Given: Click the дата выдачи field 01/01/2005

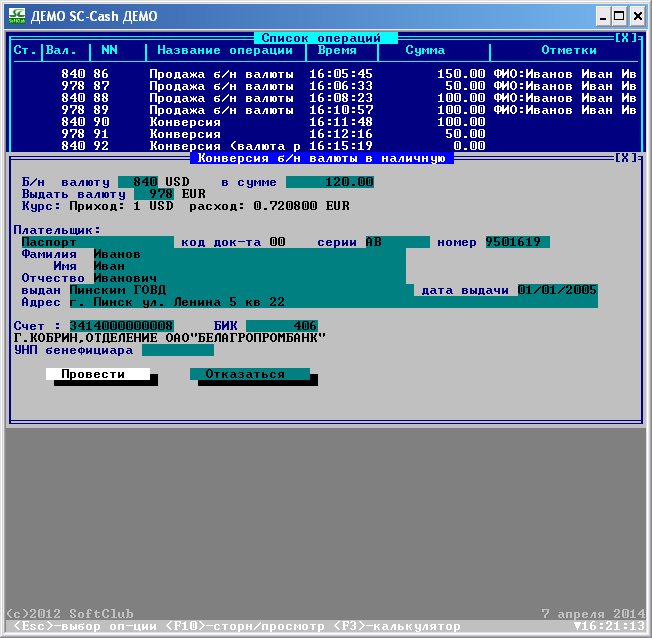Looking at the screenshot, I should click(558, 290).
